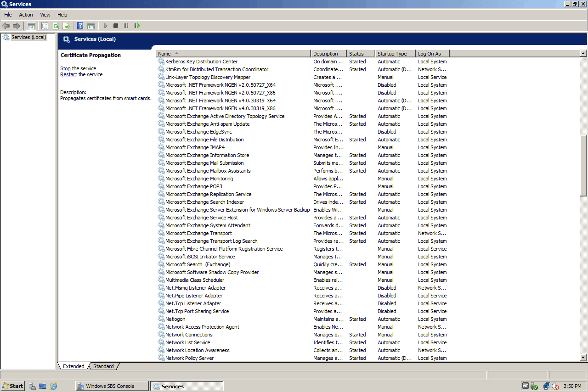588x392 pixels.
Task: Click the gear icon of Netlogon row
Action: [x=161, y=319]
